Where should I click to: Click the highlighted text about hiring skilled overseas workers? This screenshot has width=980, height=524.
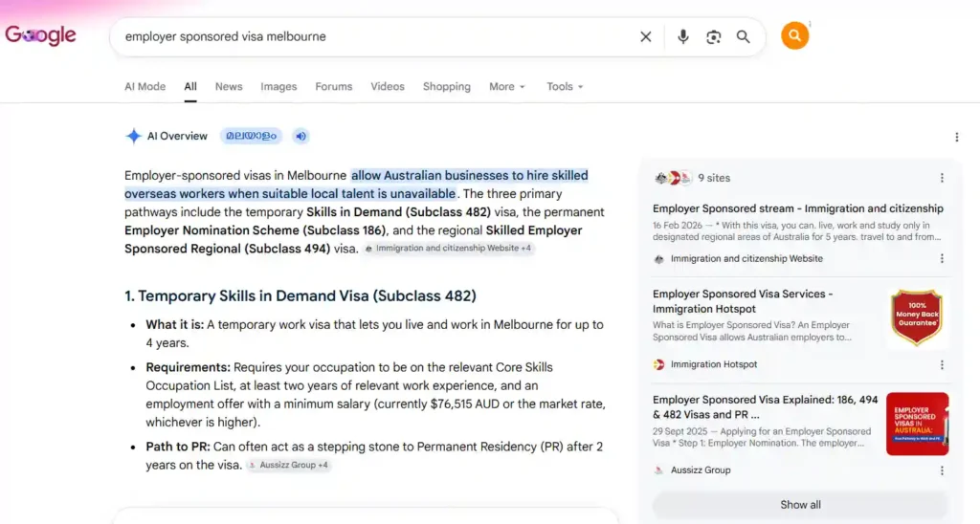click(x=356, y=185)
